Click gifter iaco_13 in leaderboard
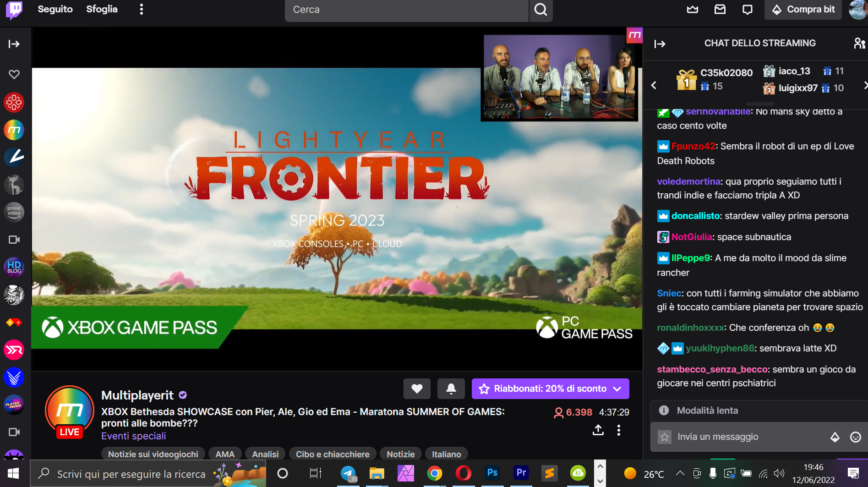Image resolution: width=868 pixels, height=487 pixels. (x=794, y=71)
